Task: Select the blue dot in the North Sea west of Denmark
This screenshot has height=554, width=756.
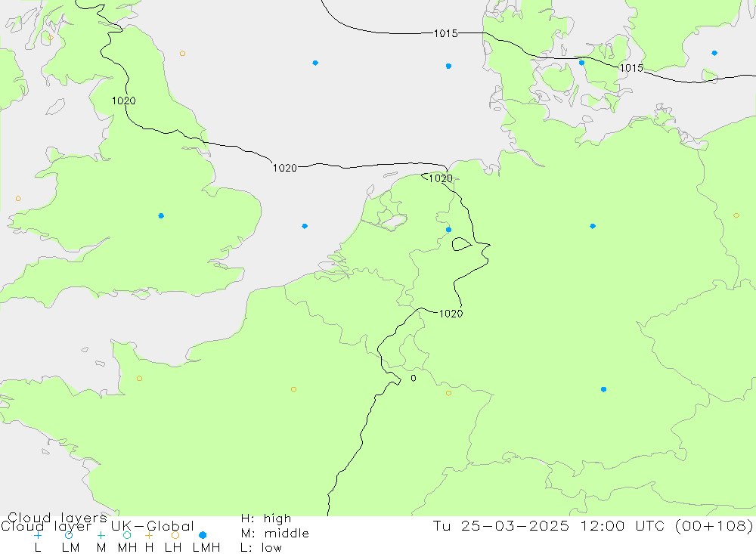Action: [449, 66]
